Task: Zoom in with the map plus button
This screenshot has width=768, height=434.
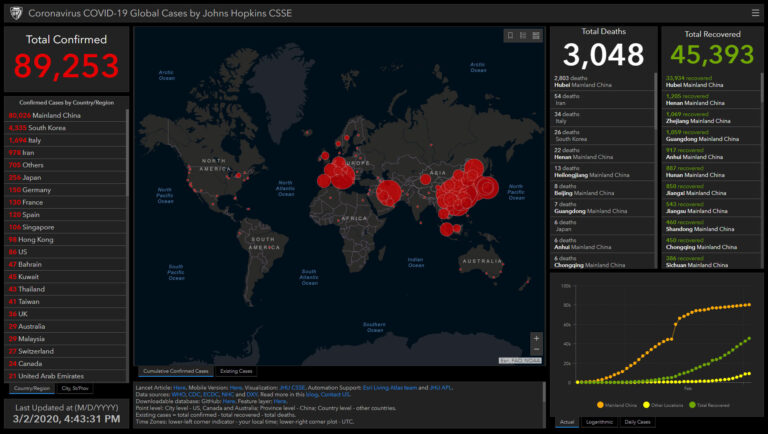Action: [536, 338]
